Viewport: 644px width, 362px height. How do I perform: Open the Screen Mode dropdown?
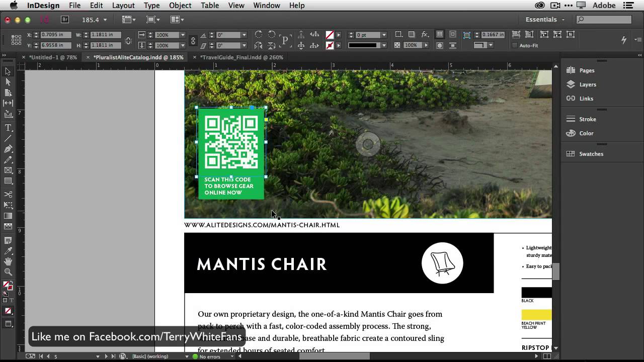(152, 20)
